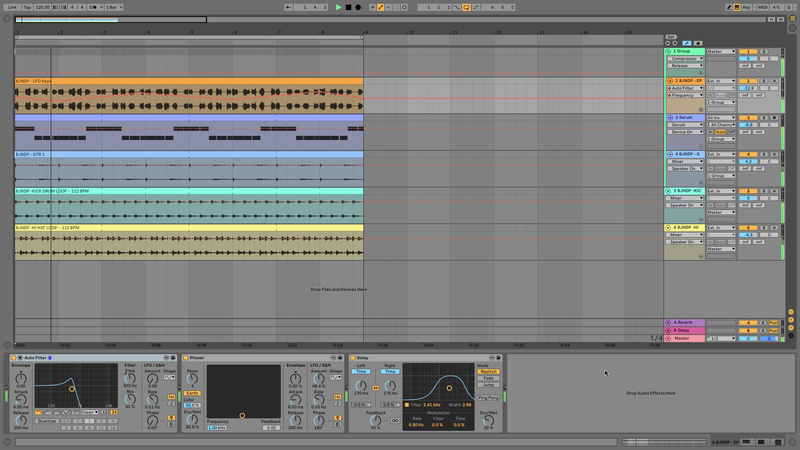
Task: Open the MIDI map mode
Action: click(x=765, y=7)
